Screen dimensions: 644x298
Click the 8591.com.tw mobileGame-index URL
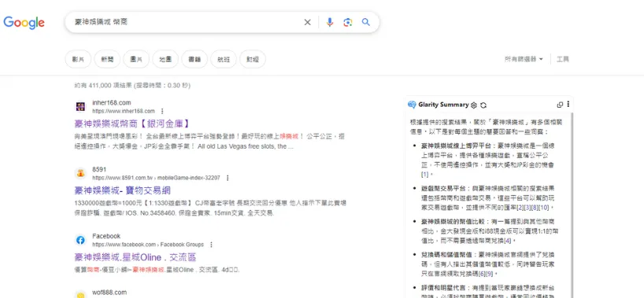point(156,178)
